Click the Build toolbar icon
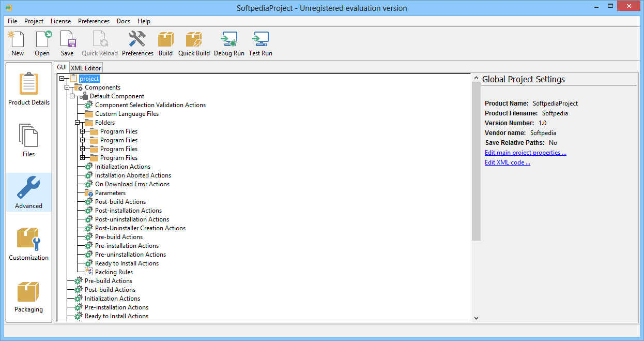 (165, 40)
